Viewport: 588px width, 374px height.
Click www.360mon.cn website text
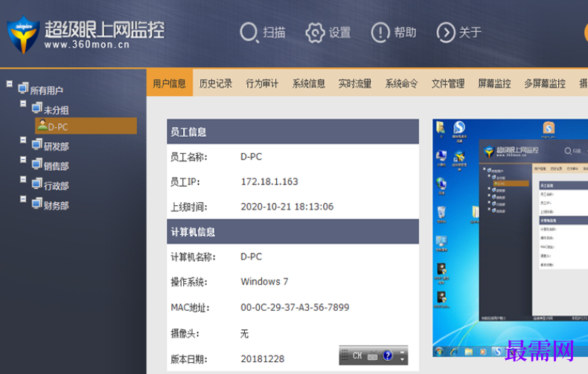click(86, 45)
